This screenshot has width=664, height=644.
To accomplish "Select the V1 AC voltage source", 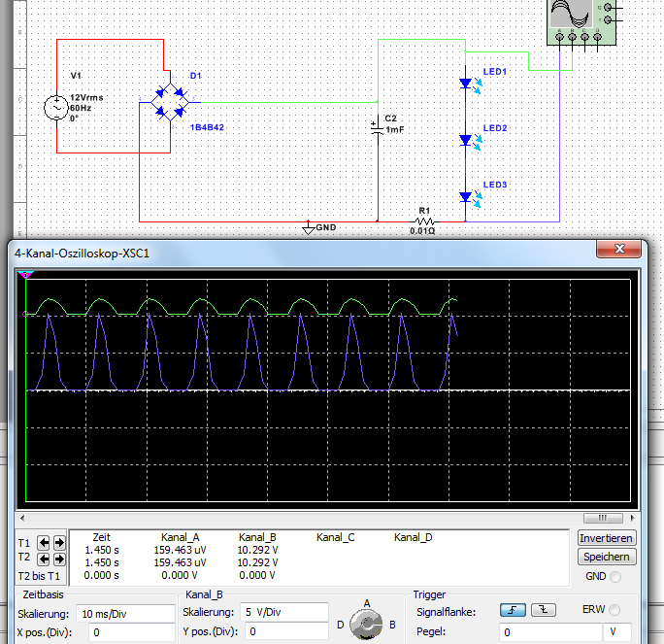I will [x=56, y=108].
